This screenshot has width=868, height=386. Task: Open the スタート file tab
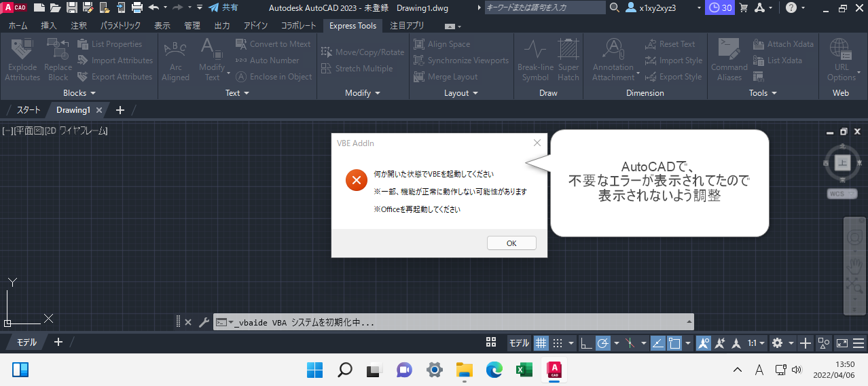coord(28,109)
